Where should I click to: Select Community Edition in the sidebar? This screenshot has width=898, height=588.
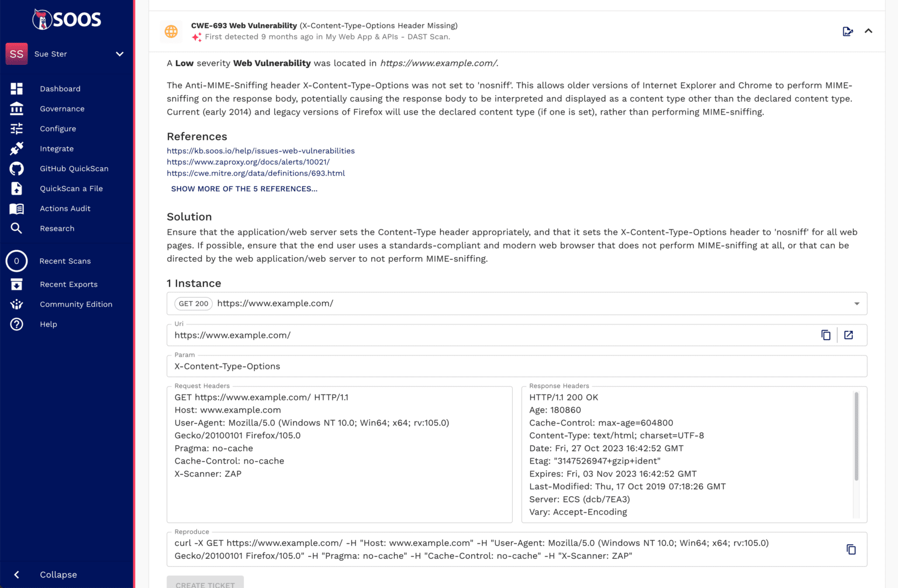point(76,304)
